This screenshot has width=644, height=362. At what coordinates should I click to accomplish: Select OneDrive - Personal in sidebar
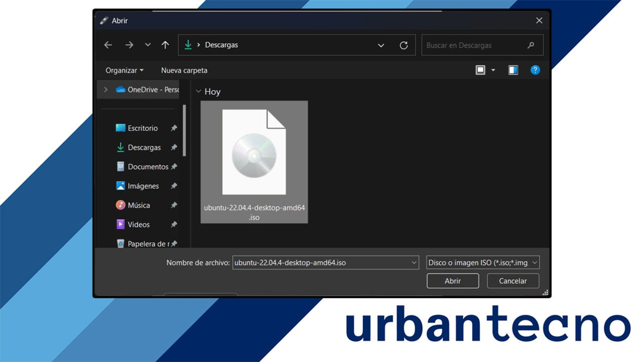[148, 89]
